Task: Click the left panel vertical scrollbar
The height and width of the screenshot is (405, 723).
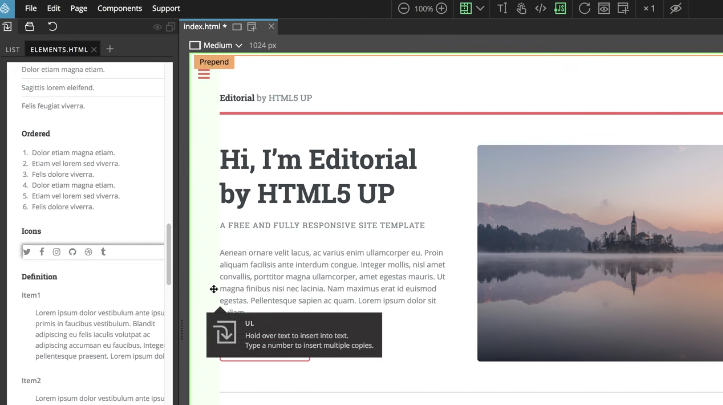Action: [x=169, y=254]
